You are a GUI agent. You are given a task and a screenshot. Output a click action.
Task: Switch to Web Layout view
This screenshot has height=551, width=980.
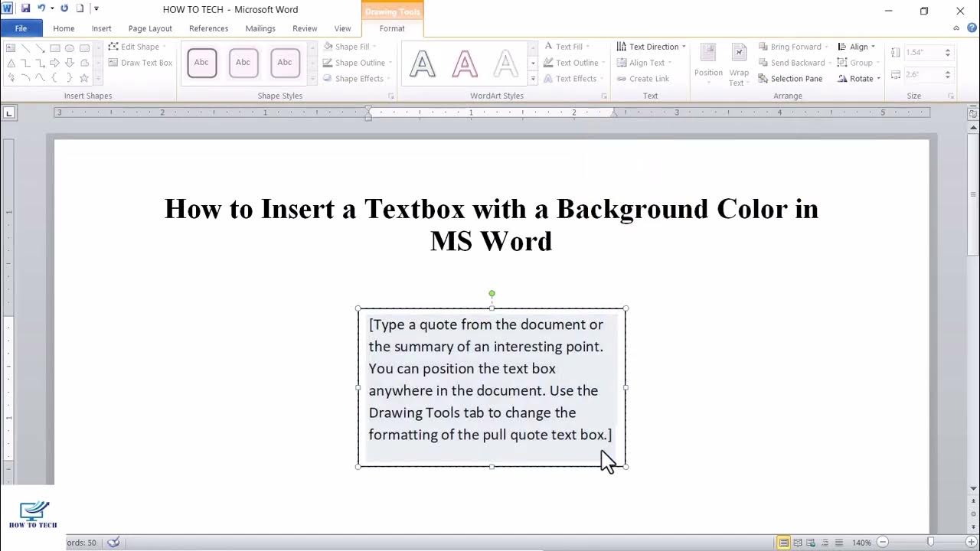(812, 543)
